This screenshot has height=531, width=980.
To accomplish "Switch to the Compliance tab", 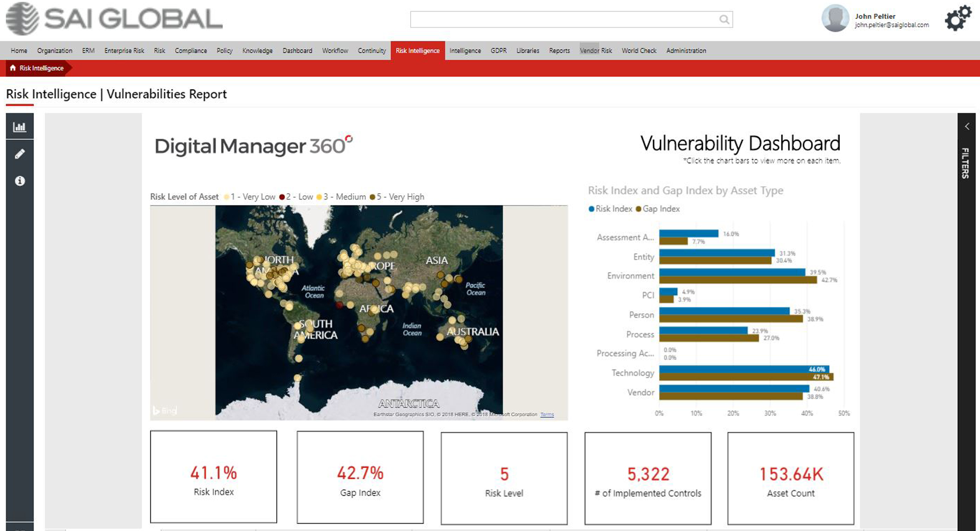I will tap(191, 51).
